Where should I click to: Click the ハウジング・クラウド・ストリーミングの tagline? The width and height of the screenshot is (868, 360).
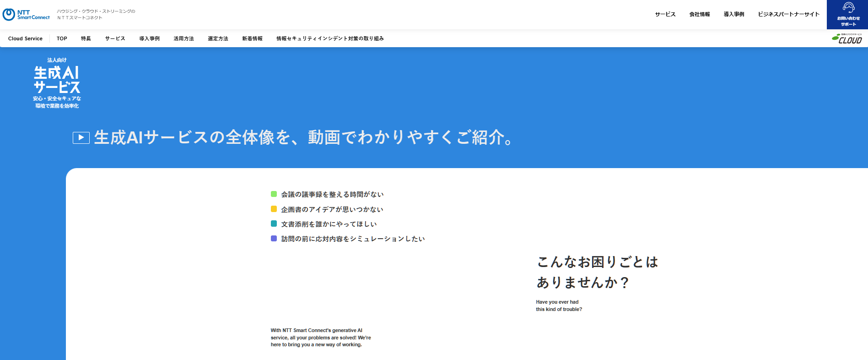point(96,11)
